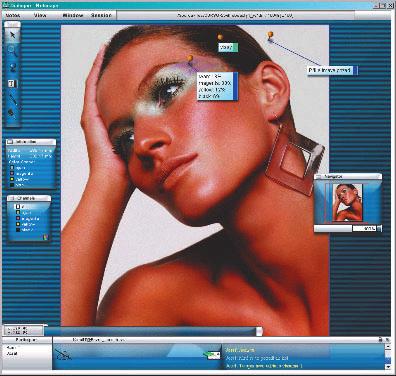Screen dimensions: 396x376
Task: Select the arrow pointer tool
Action: click(12, 35)
